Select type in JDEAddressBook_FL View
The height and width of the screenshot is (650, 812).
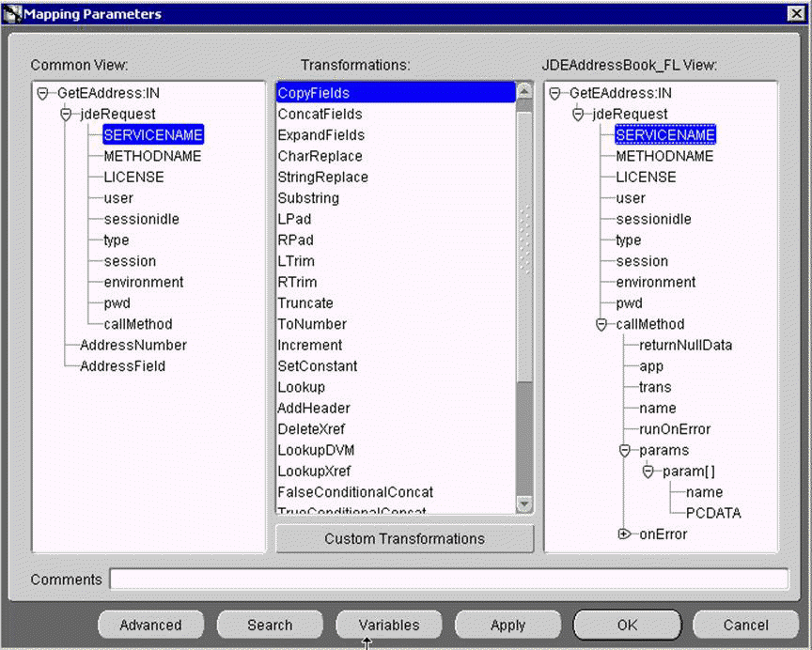coord(628,240)
